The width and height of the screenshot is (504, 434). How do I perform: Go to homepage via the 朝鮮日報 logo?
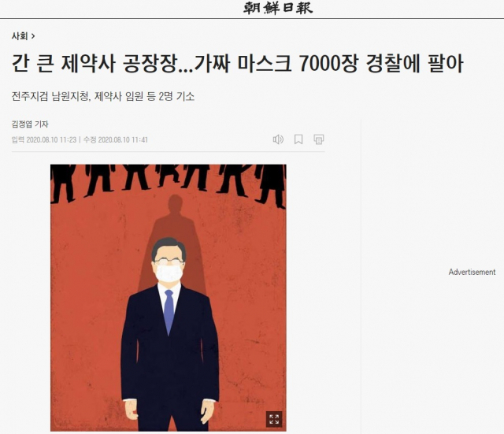tap(278, 8)
